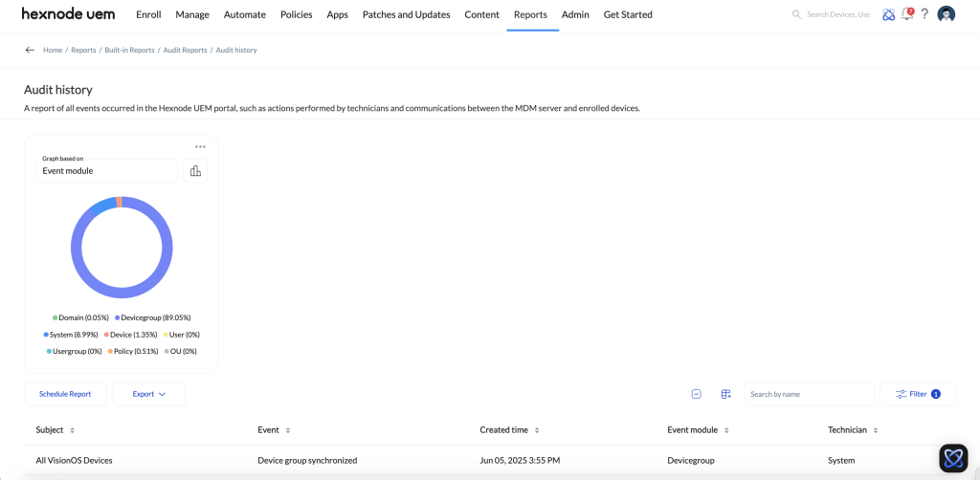Click the Hexnode AI assistant icon in header

[889, 14]
